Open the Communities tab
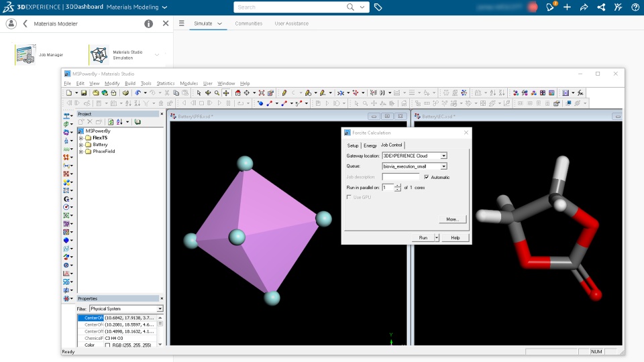This screenshot has height=362, width=644. click(248, 23)
